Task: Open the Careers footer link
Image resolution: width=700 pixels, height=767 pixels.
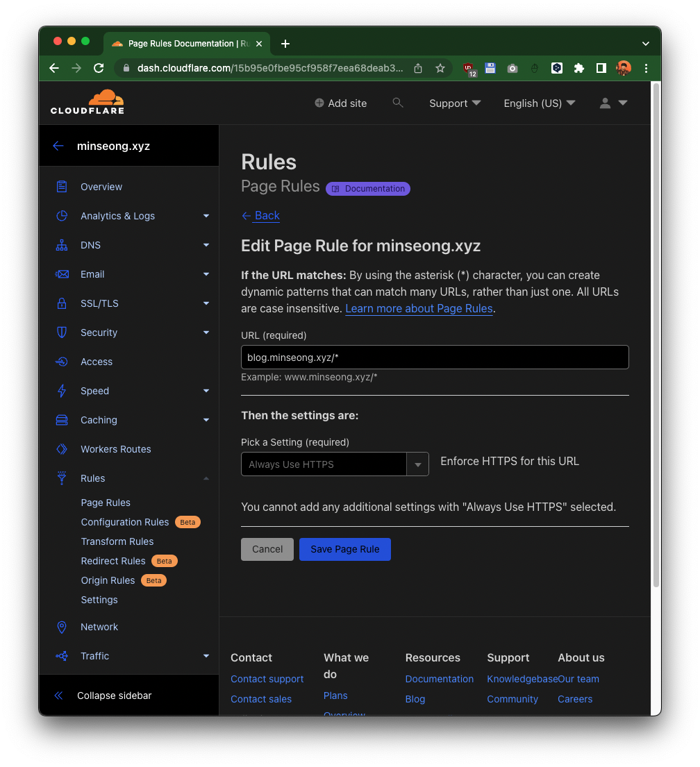Action: [x=575, y=699]
